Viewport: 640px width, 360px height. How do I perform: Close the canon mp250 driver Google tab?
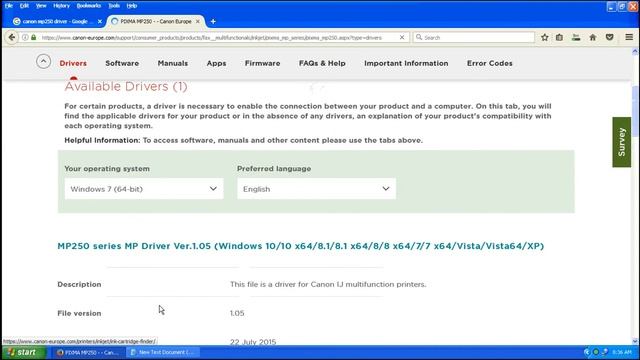100,21
